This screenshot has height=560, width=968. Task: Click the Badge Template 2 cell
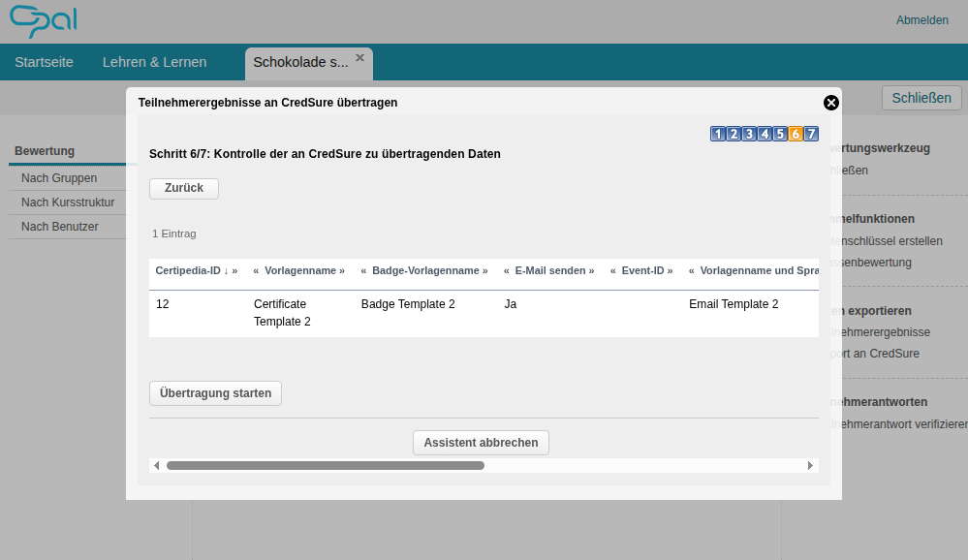click(x=408, y=304)
